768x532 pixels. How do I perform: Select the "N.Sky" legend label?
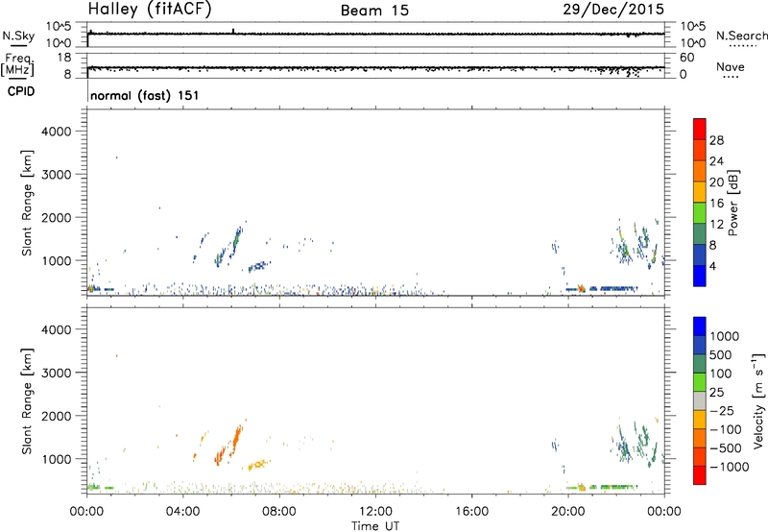tap(18, 36)
